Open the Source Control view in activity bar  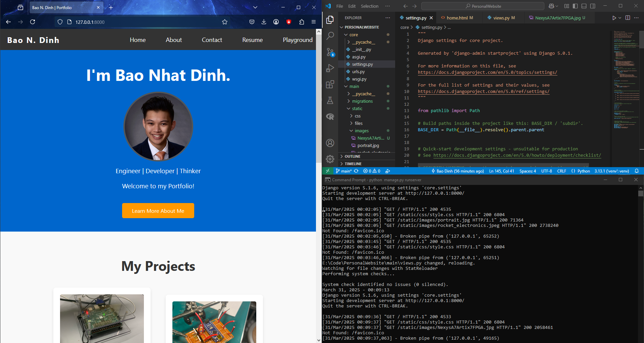(x=330, y=52)
